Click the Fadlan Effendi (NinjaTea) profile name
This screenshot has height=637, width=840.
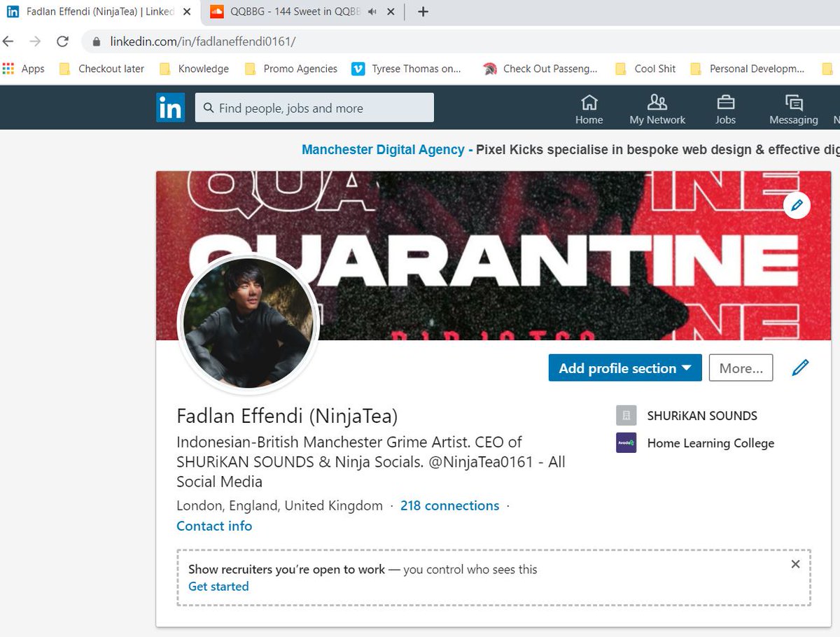[x=287, y=416]
